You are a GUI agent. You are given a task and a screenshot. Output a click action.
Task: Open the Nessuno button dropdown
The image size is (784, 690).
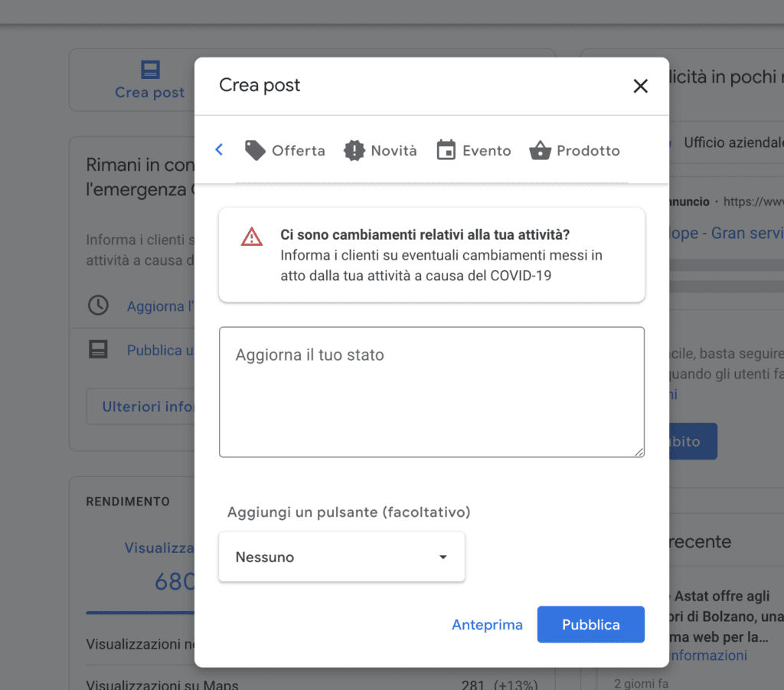coord(341,557)
